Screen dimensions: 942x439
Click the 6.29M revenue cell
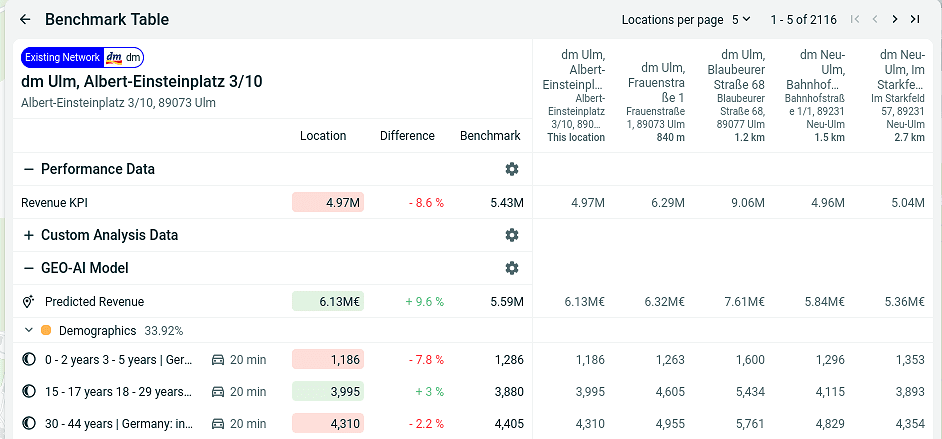click(667, 203)
